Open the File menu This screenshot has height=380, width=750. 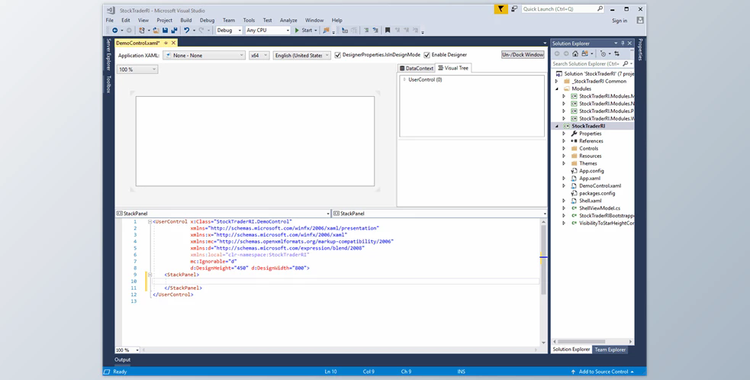(x=110, y=20)
